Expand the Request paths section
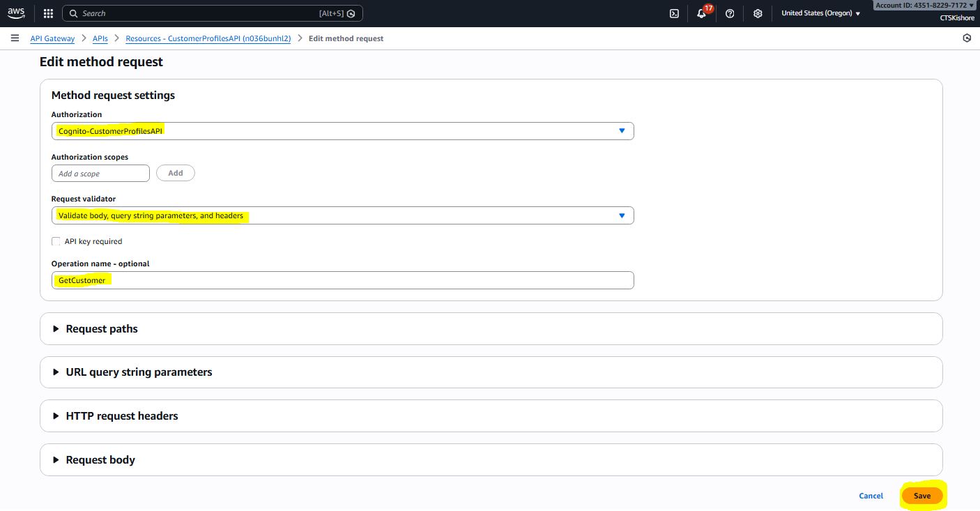 102,329
